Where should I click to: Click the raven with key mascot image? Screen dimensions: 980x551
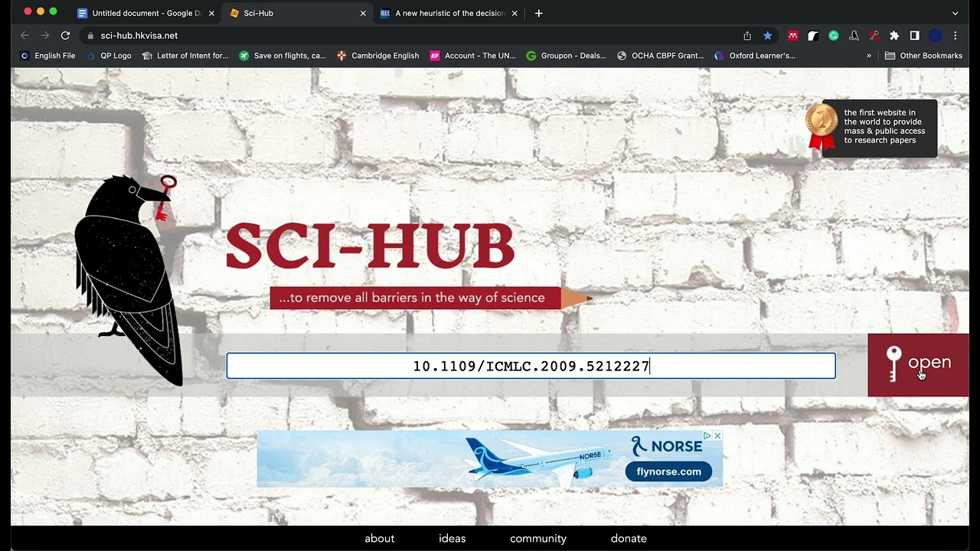pyautogui.click(x=129, y=279)
